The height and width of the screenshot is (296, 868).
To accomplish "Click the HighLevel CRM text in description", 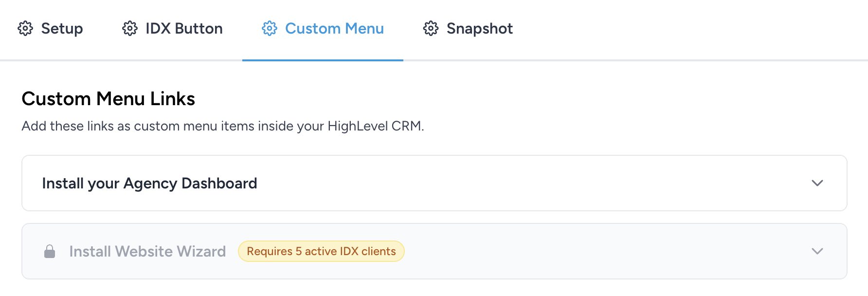I will [375, 126].
